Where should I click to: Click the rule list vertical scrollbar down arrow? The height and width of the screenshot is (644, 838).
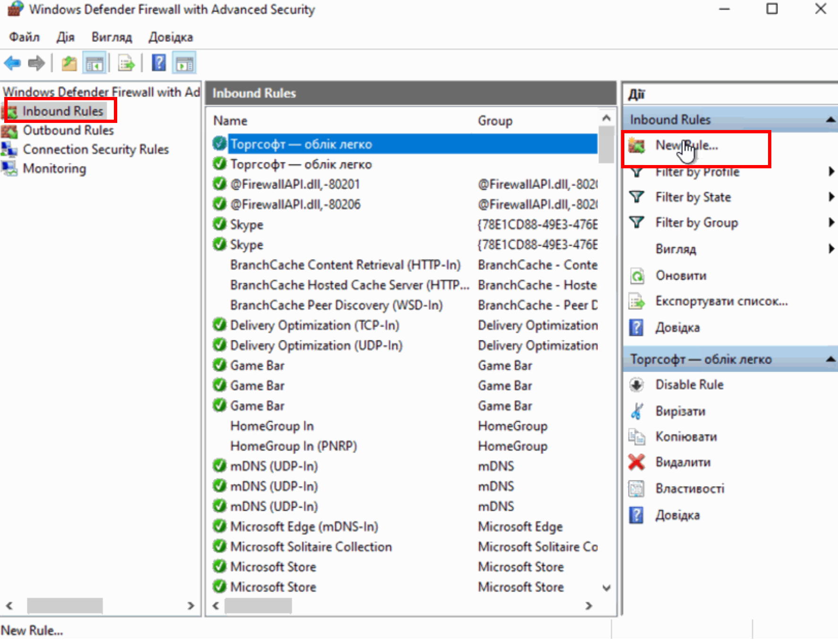(606, 588)
